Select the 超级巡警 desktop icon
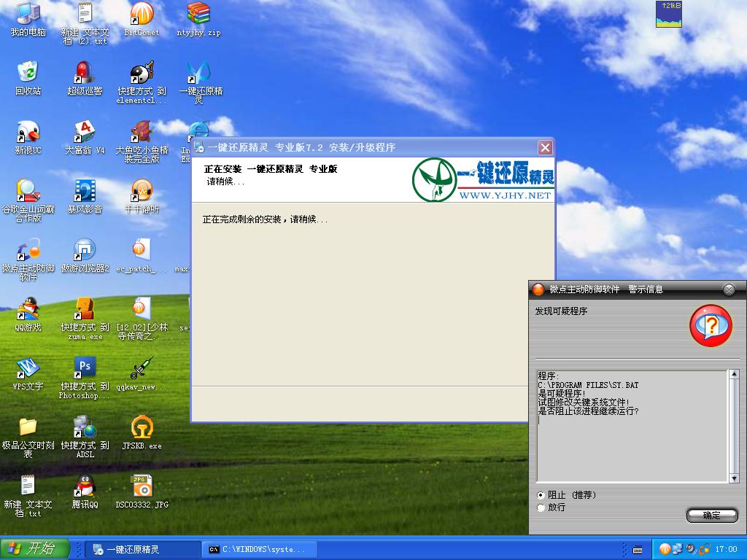The height and width of the screenshot is (560, 747). pyautogui.click(x=85, y=78)
